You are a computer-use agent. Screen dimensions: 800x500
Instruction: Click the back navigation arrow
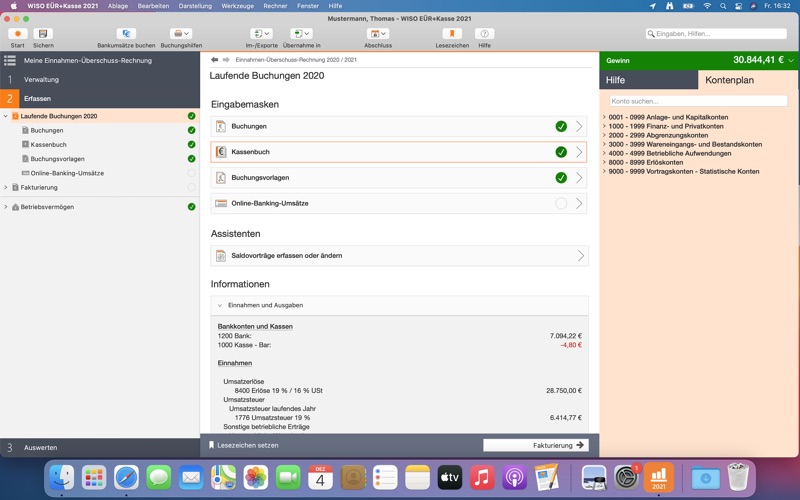click(x=215, y=60)
